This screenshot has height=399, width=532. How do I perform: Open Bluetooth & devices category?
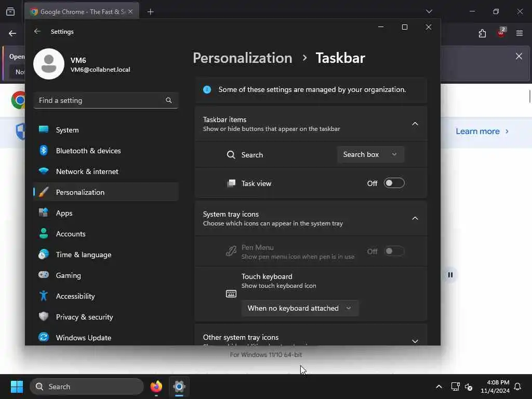point(106,151)
